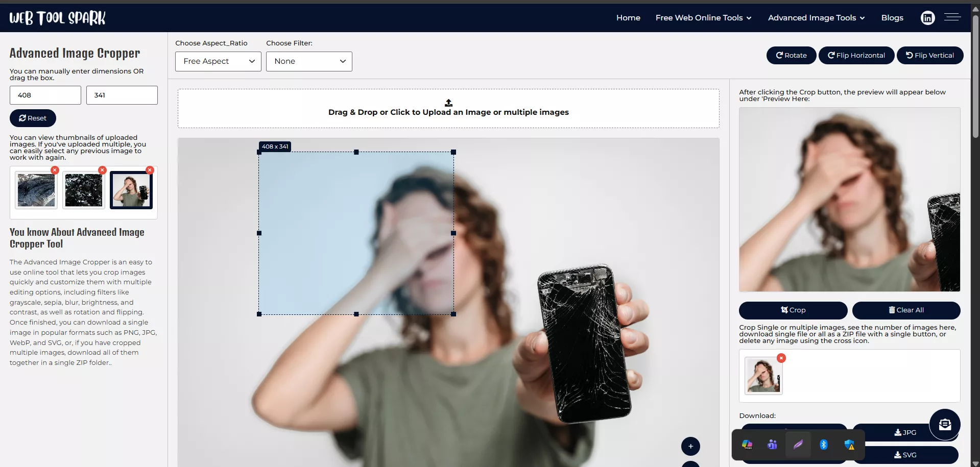This screenshot has width=980, height=467.
Task: Open the hamburger menu in navbar
Action: tap(952, 17)
